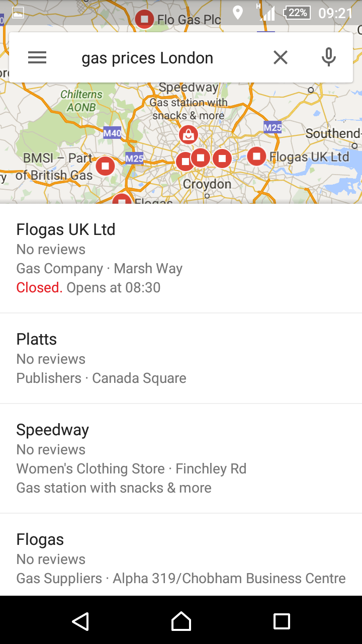
Task: Open the recent apps square button
Action: tap(282, 621)
